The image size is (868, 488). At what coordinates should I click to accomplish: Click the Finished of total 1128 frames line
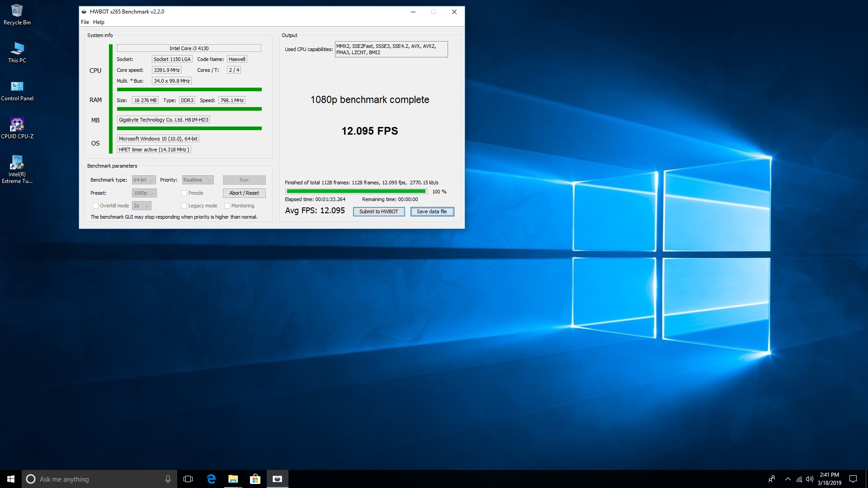pos(362,183)
